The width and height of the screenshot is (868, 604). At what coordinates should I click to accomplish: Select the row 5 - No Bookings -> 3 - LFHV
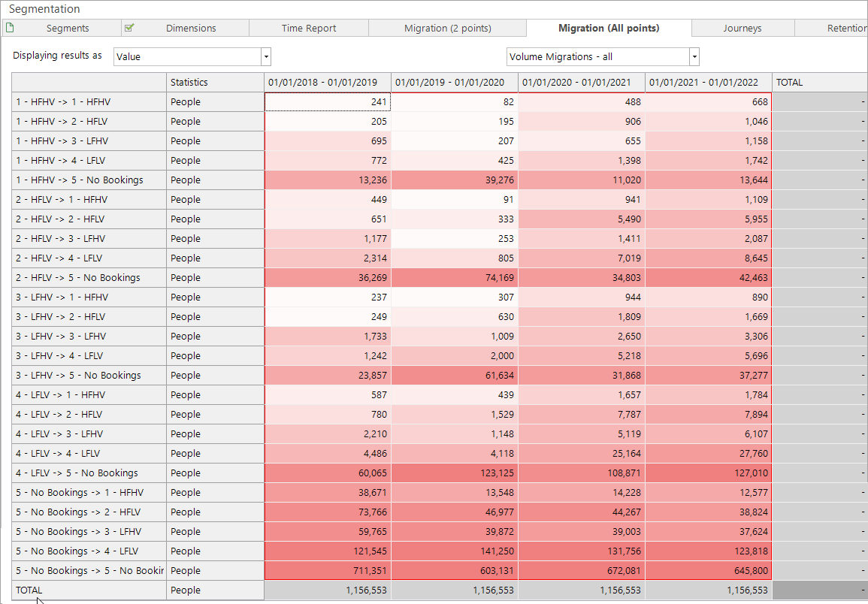click(x=89, y=531)
